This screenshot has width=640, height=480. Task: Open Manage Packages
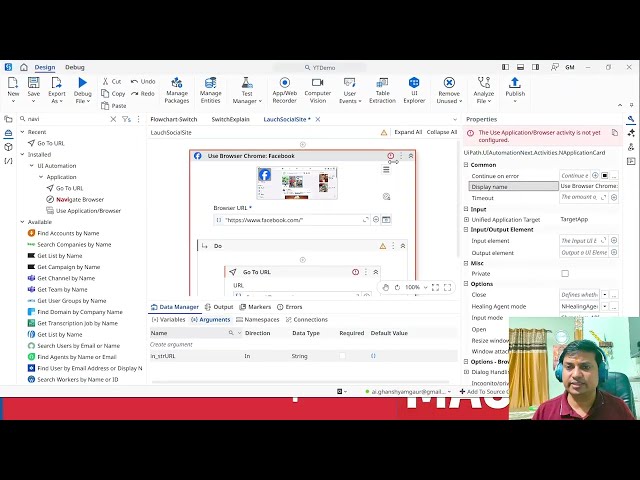[x=177, y=90]
